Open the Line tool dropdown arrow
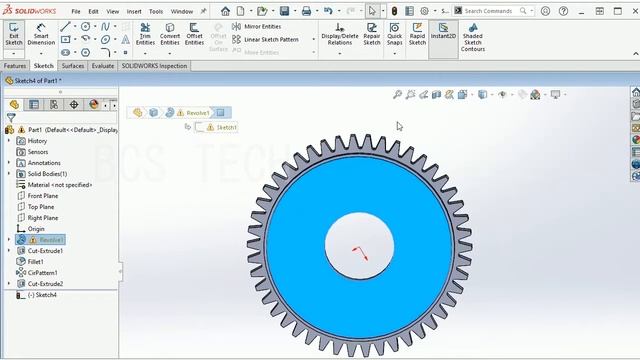The width and height of the screenshot is (640, 360). 75,27
